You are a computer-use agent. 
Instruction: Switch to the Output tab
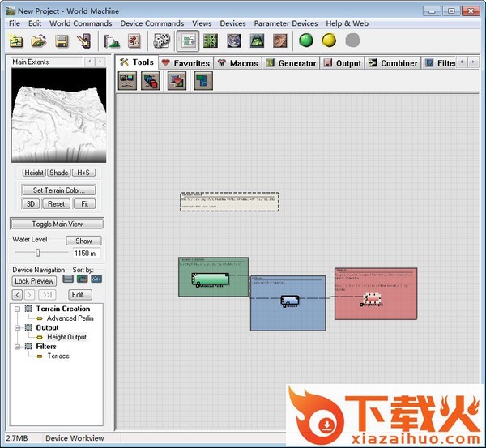342,63
